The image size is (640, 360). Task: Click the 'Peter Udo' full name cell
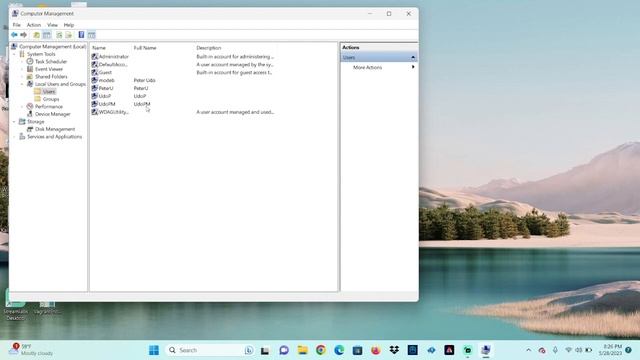pos(144,80)
